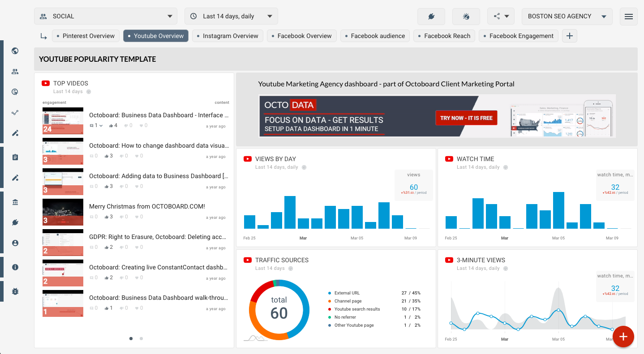Screen dimensions: 644x354
Task: Click YOUTUBE POPULARITY TEMPLATE heading
Action: coord(98,59)
